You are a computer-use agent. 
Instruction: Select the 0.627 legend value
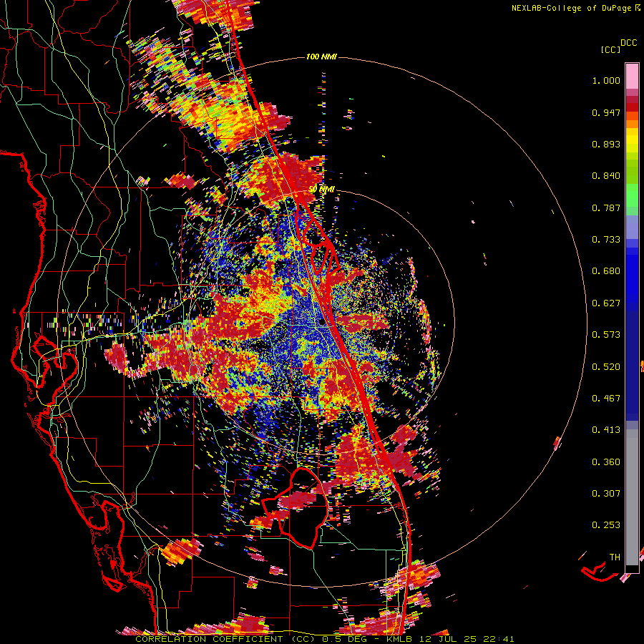606,303
